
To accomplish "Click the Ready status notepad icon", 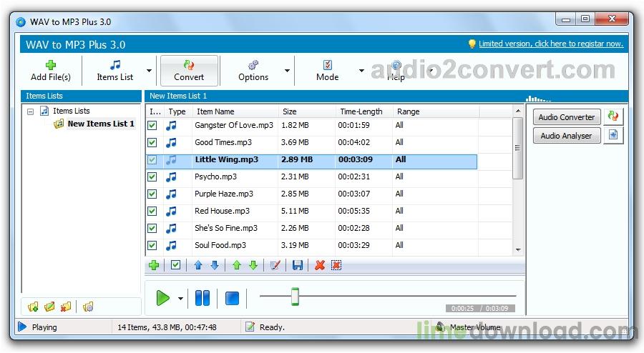I will pyautogui.click(x=250, y=327).
